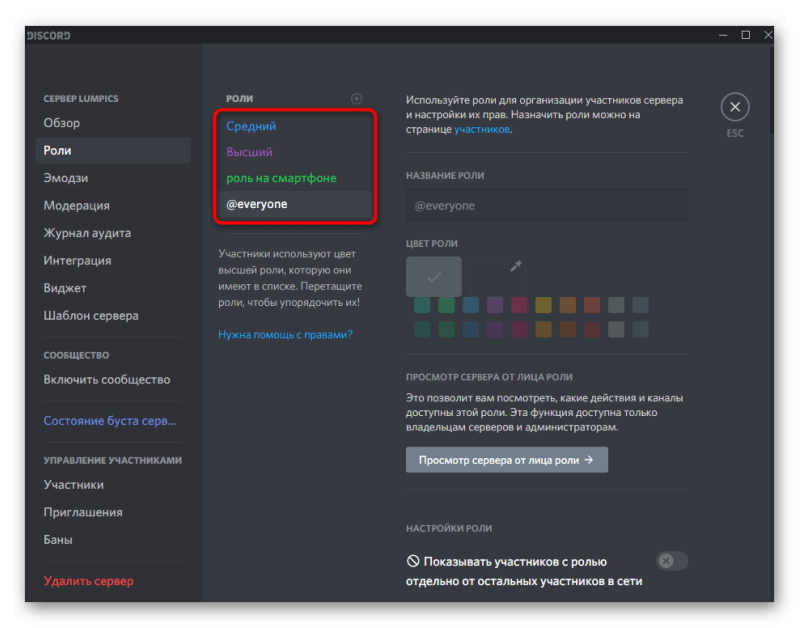Pick the yellow swatch in top row

(x=543, y=305)
